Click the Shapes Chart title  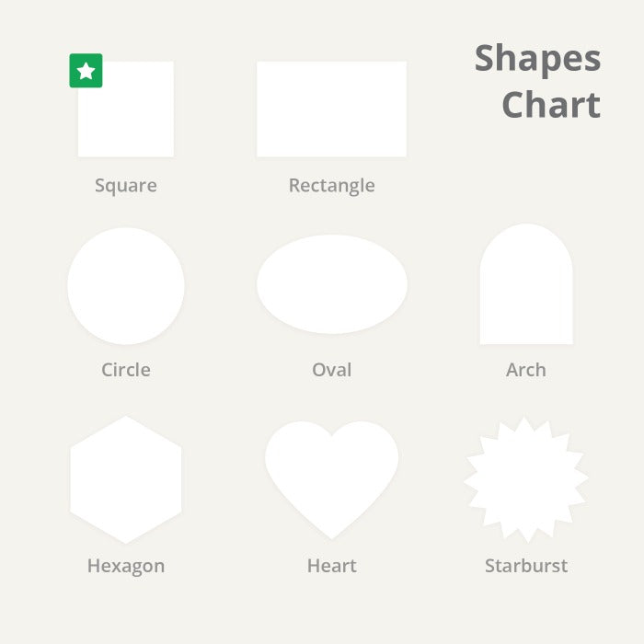538,82
